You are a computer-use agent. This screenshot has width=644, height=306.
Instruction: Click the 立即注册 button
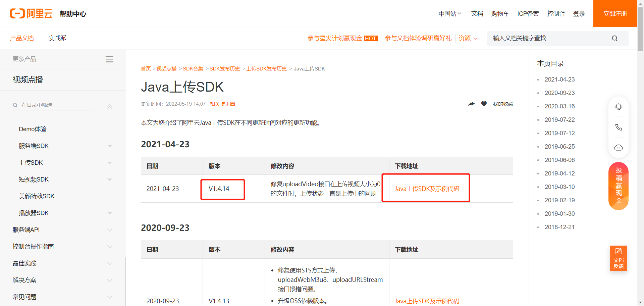coord(615,14)
